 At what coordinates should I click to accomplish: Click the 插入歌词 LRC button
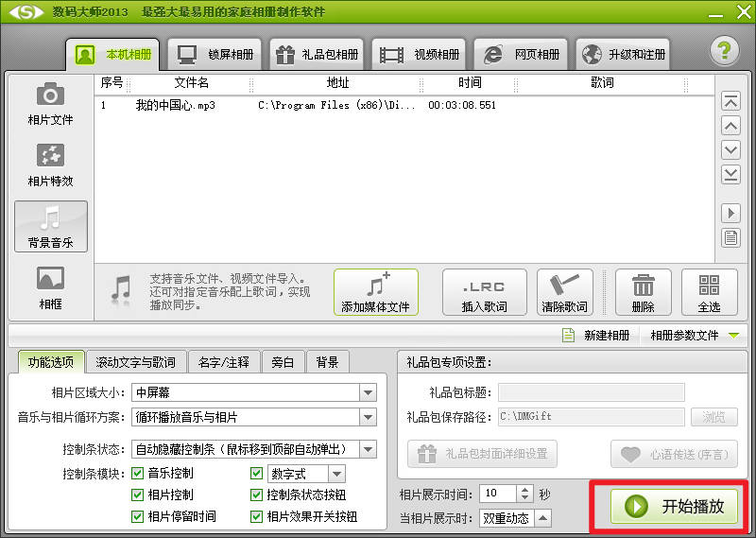click(x=484, y=292)
